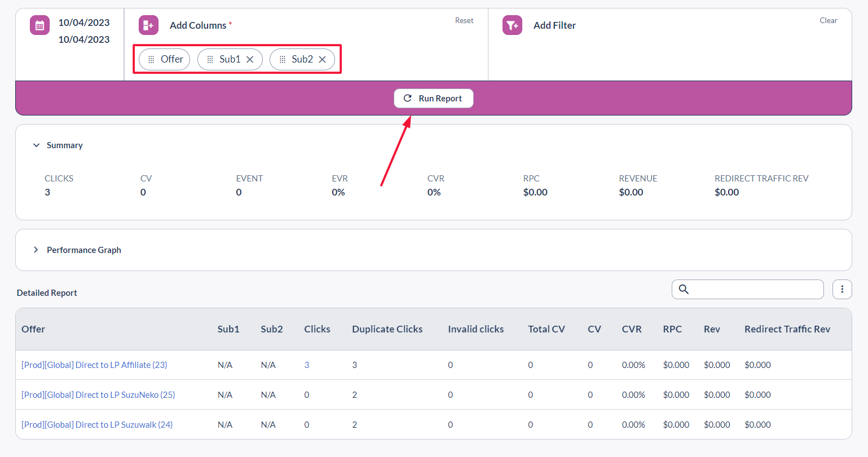Remove the Sub2 column chip
Image resolution: width=868 pixels, height=457 pixels.
322,60
